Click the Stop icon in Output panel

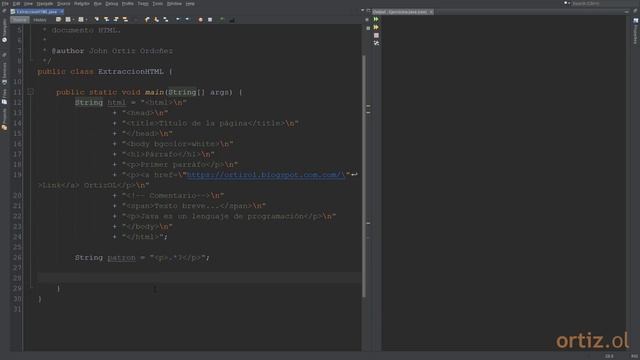[x=376, y=36]
